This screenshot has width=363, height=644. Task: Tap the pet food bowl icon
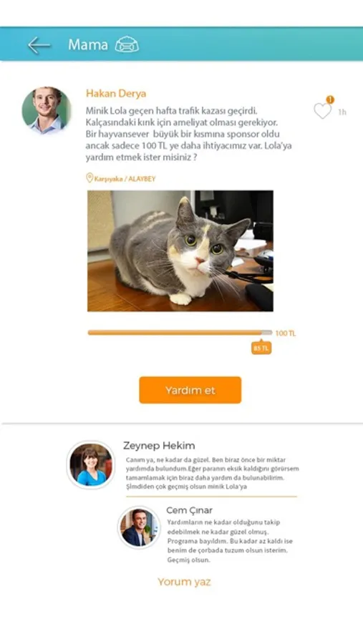(127, 44)
